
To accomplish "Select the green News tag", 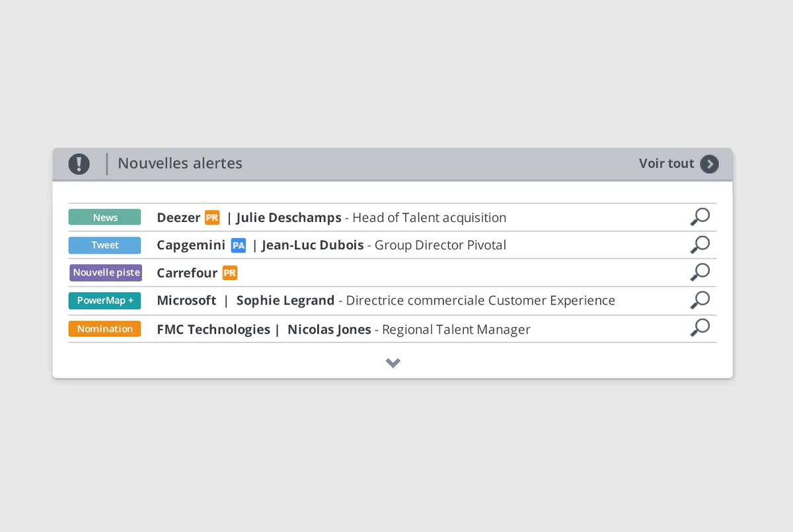I will coord(105,217).
